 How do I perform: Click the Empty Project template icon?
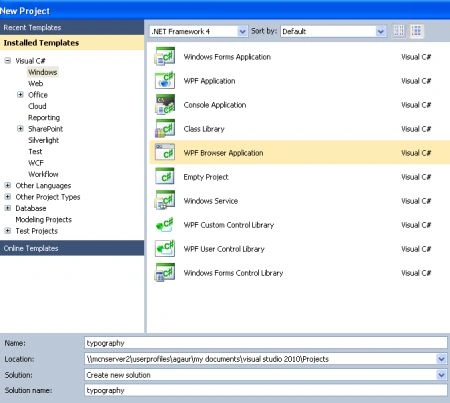165,177
